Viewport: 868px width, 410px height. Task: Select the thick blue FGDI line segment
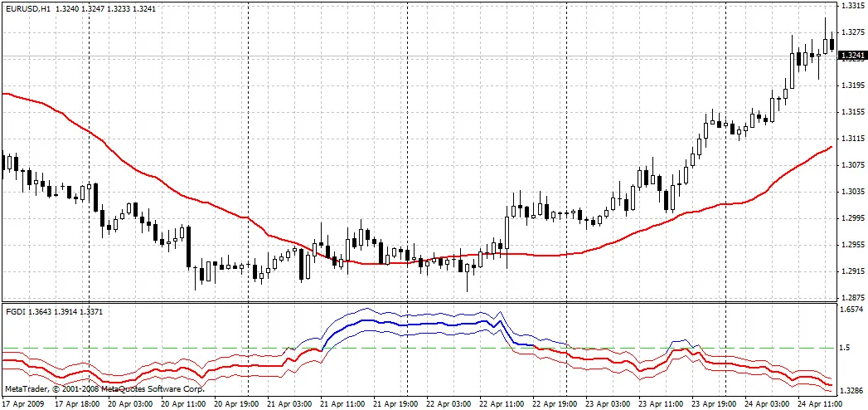point(415,324)
